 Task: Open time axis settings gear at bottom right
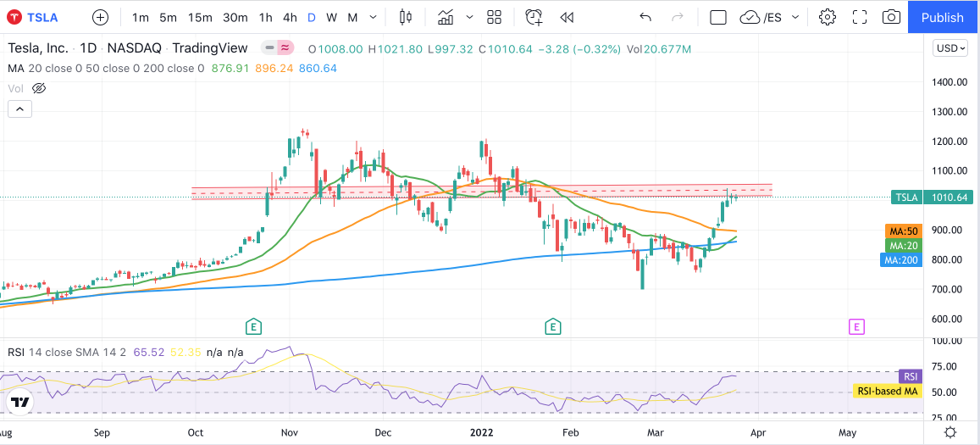(x=950, y=432)
